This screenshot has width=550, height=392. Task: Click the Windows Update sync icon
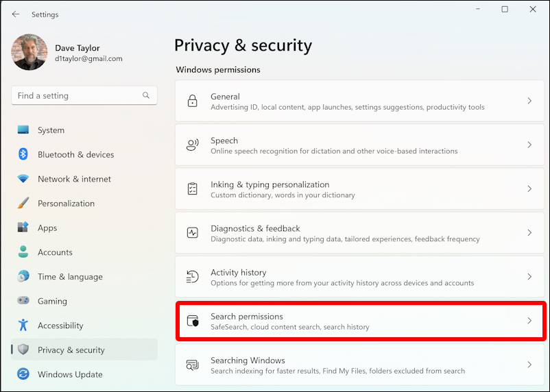point(23,374)
